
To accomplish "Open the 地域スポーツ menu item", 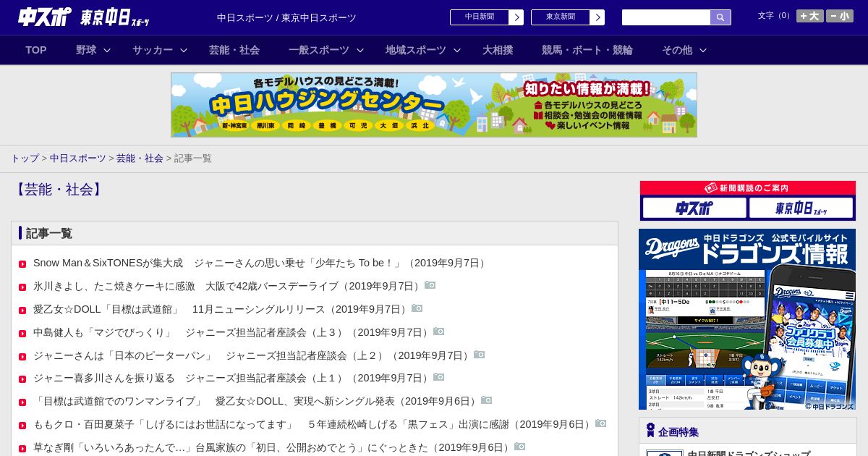I will pyautogui.click(x=416, y=50).
